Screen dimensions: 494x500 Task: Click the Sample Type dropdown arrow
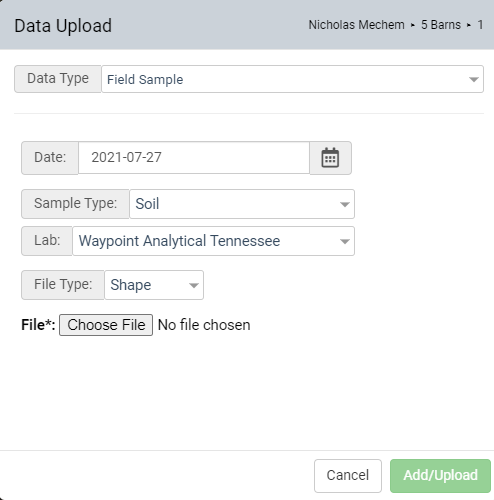[x=345, y=204]
